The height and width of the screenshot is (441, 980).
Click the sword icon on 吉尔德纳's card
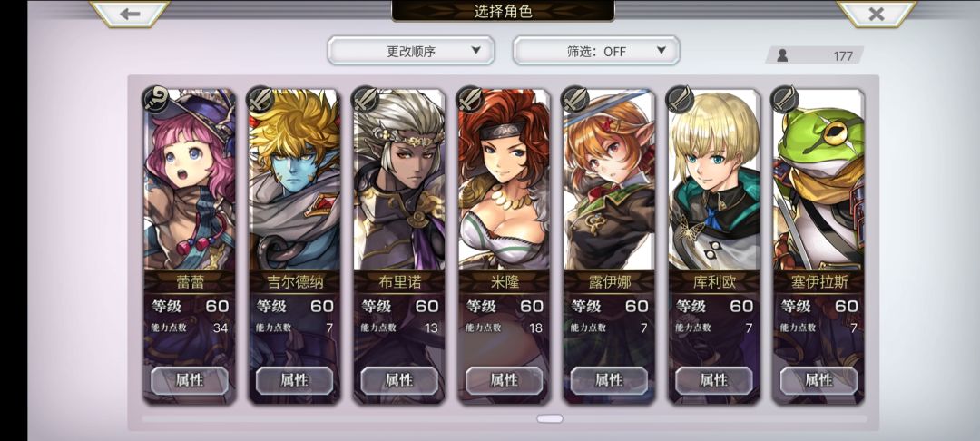[260, 99]
